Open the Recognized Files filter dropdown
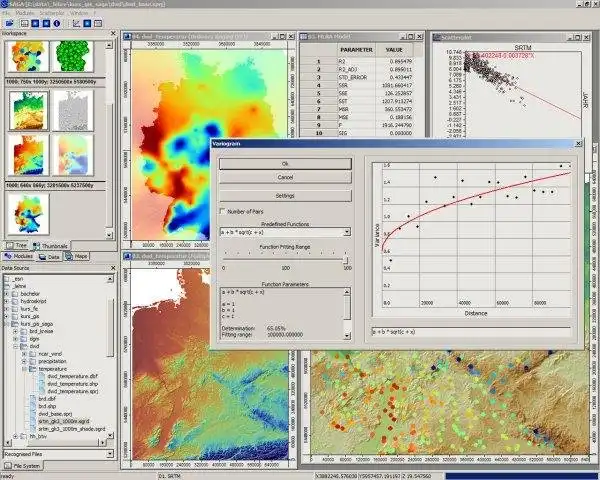Image resolution: width=600 pixels, height=480 pixels. coord(110,454)
